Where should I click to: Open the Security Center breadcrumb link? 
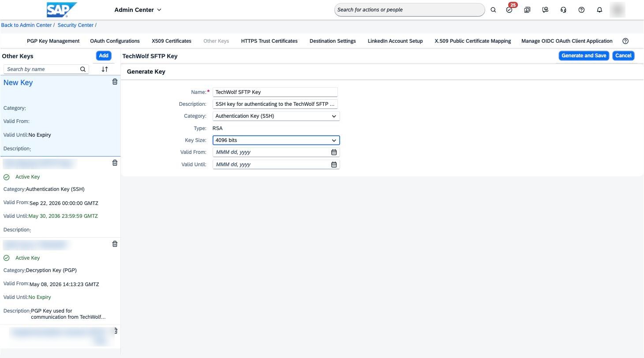coord(75,25)
